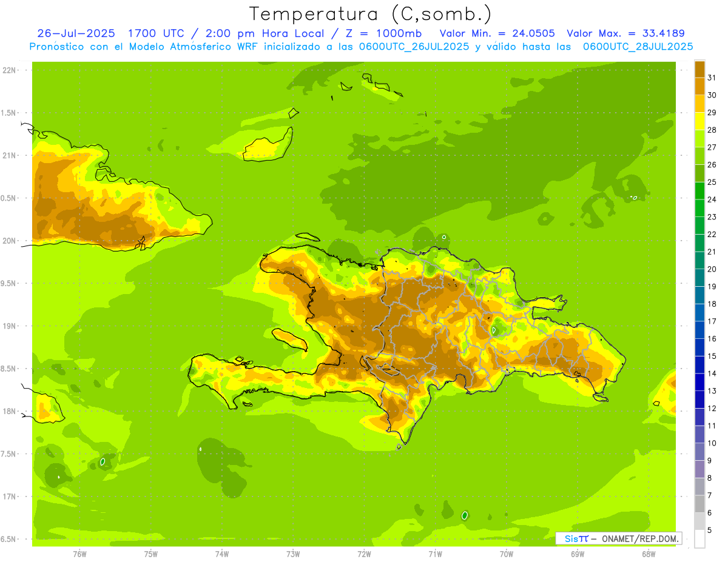Click the legend value '30'
Viewport: 728px width, 562px height.
coord(712,95)
